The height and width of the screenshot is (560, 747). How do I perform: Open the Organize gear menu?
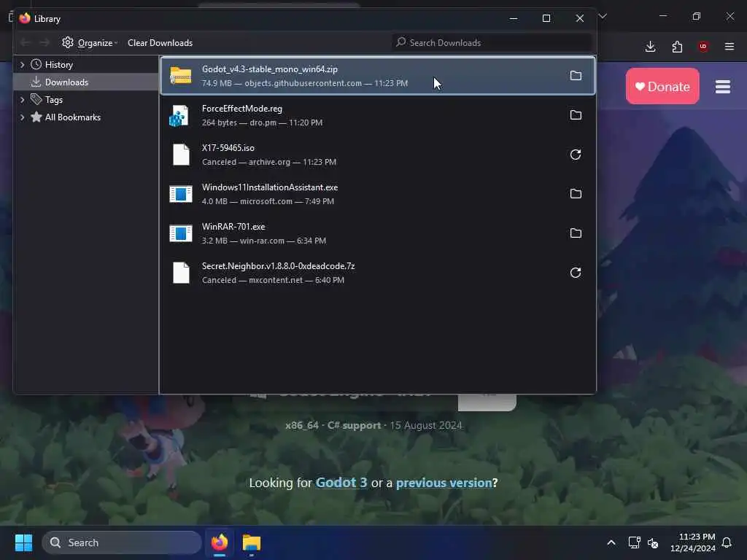(90, 43)
